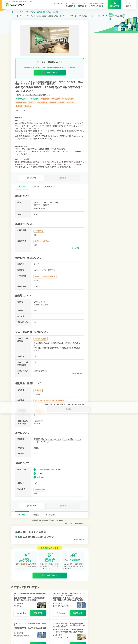Viewport: 138px width, 644px height.
Task: Click the lower 気になる star button
Action: pyautogui.click(x=32, y=506)
